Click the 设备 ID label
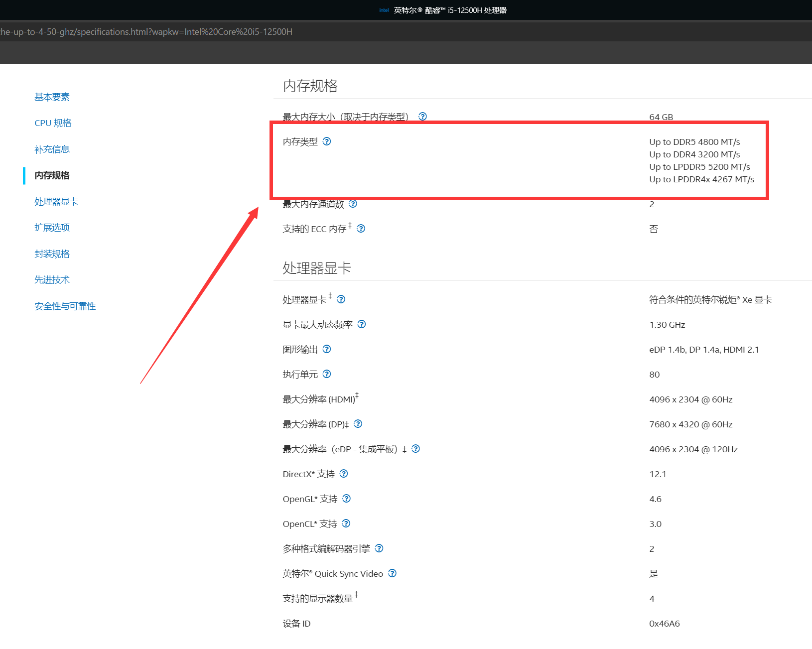The height and width of the screenshot is (649, 812). click(x=296, y=624)
